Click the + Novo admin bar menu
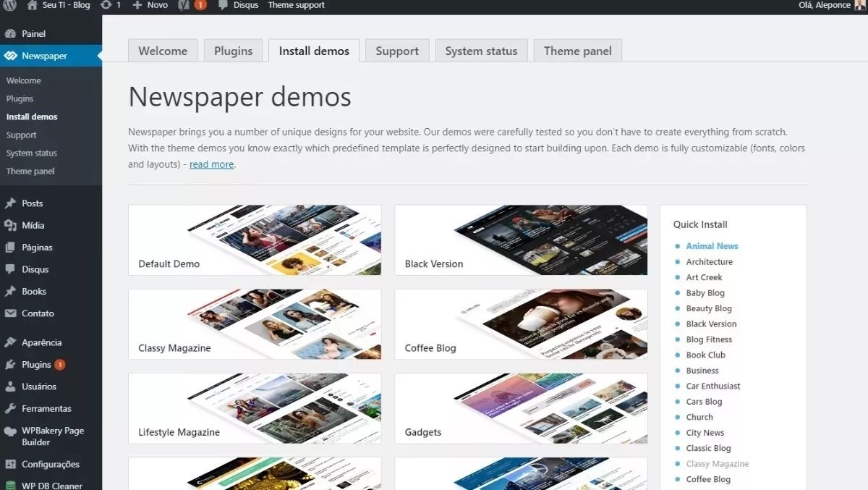Screen dimensions: 868x490 pos(150,5)
